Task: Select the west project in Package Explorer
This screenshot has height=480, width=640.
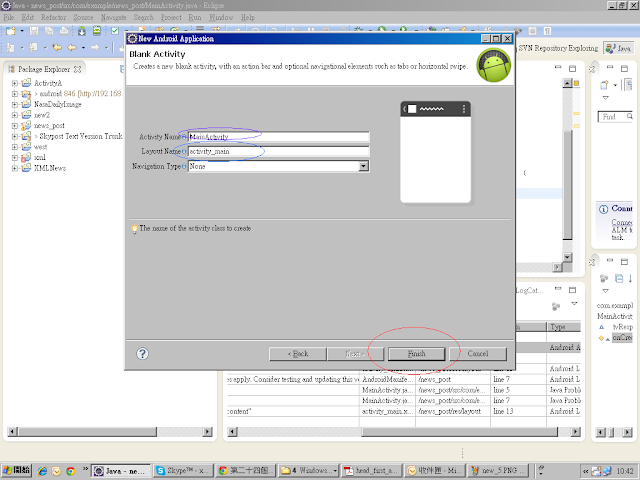Action: point(40,147)
